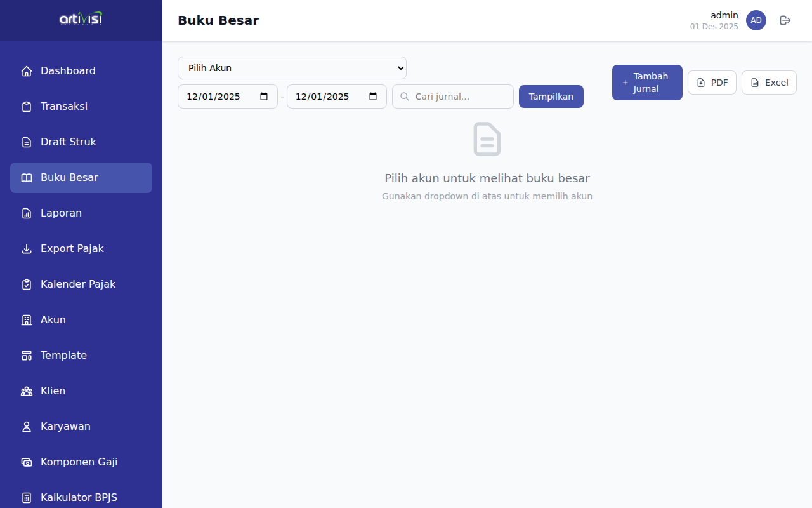This screenshot has width=812, height=508.
Task: Focus the Cari jurnal search field
Action: 461,97
